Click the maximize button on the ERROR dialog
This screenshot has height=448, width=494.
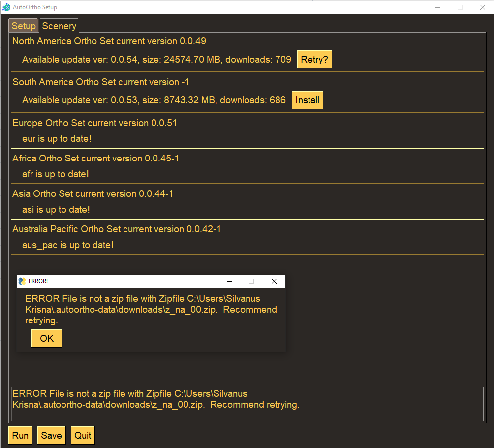251,281
